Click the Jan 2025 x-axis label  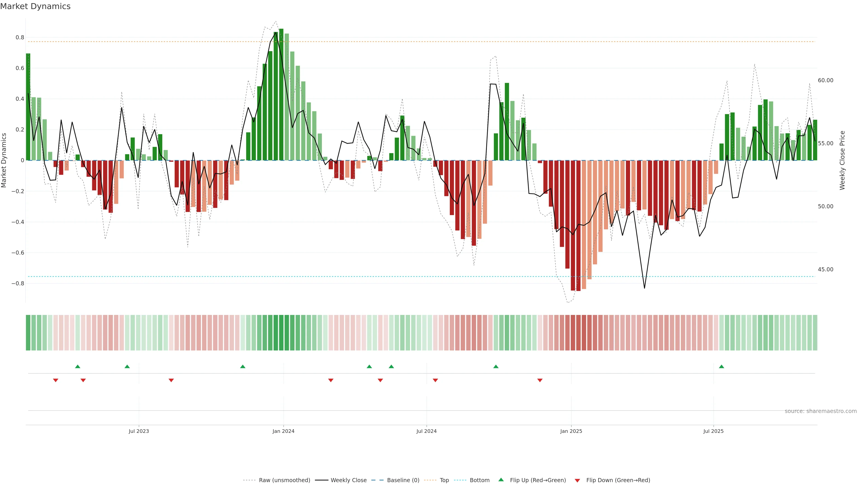point(571,431)
